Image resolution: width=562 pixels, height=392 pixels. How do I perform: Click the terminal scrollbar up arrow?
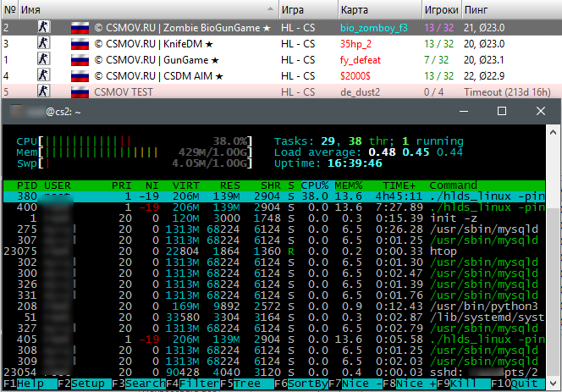(553, 132)
